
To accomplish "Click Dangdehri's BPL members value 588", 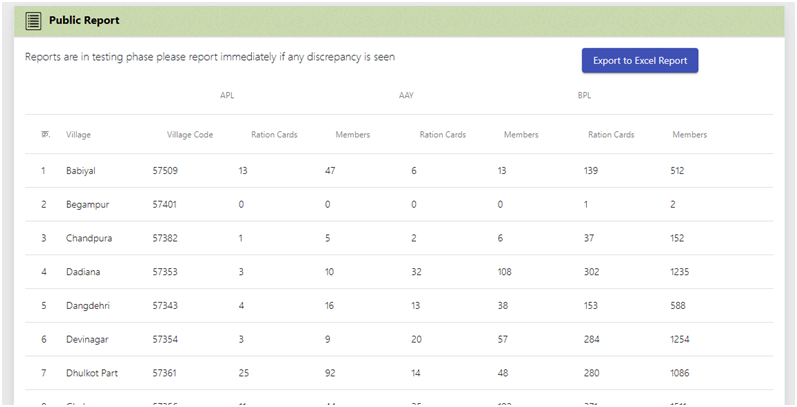I will coord(678,305).
